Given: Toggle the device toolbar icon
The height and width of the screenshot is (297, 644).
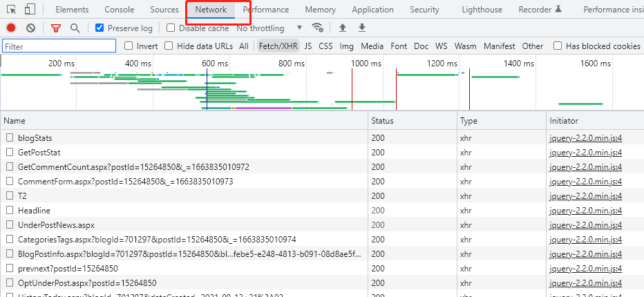Looking at the screenshot, I should 30,9.
